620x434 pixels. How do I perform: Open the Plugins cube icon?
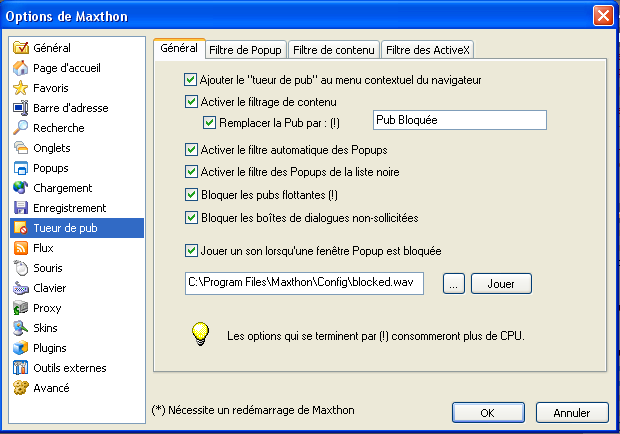pyautogui.click(x=21, y=348)
